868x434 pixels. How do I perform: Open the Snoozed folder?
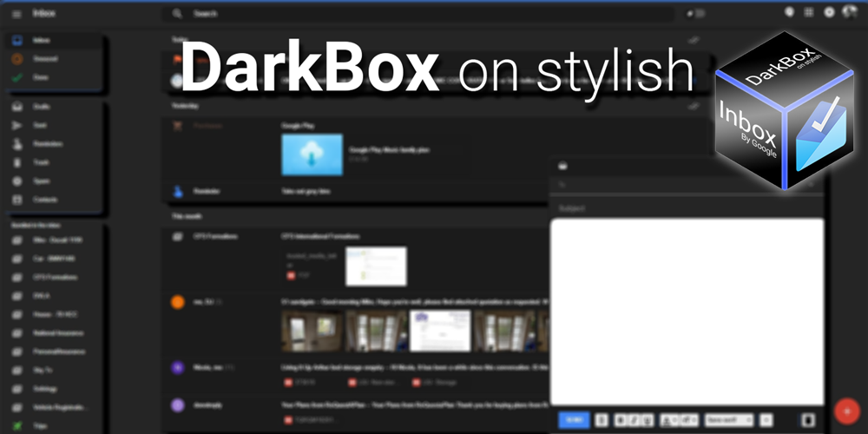54,59
